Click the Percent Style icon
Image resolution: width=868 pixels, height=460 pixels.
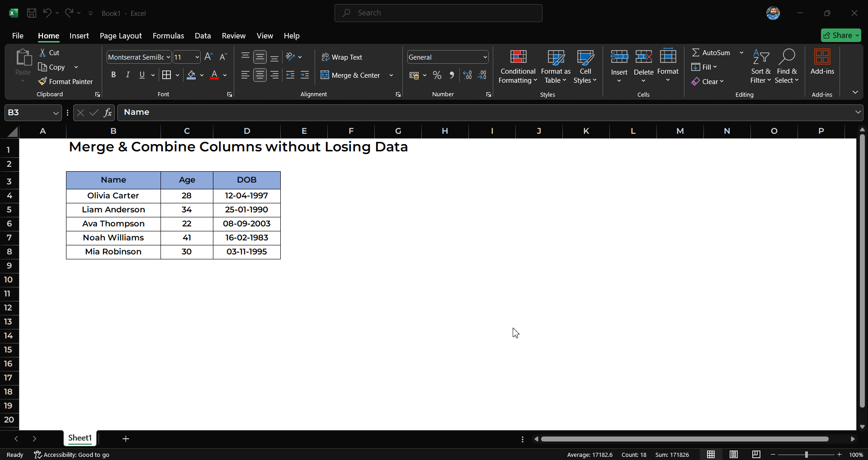[437, 75]
